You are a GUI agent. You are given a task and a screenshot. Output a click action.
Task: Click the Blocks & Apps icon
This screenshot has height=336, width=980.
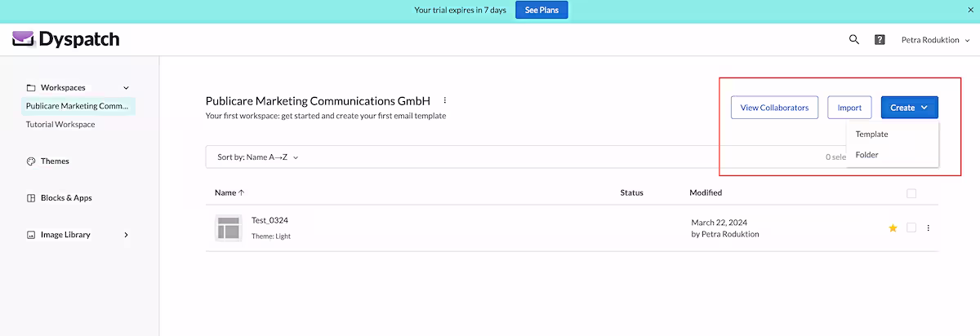(31, 198)
